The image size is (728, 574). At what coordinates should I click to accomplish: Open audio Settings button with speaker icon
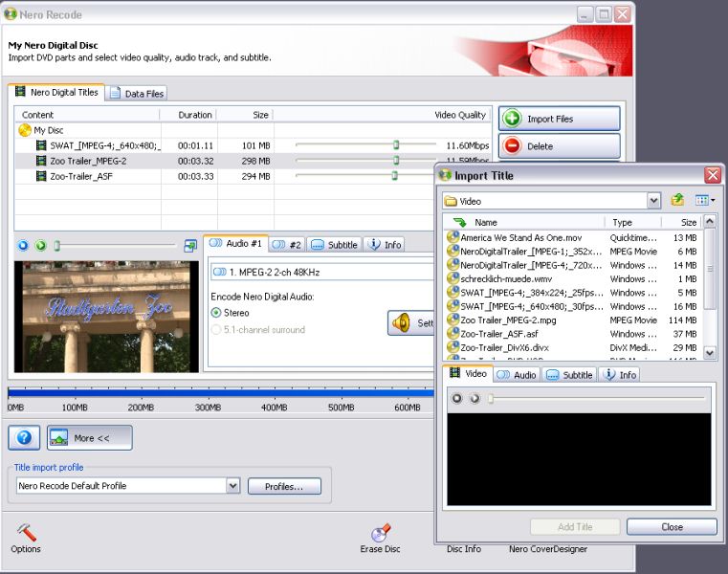click(x=411, y=322)
